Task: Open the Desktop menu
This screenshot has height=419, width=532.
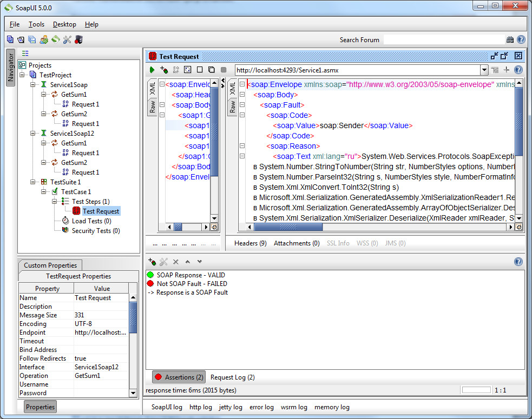Action: coord(64,24)
